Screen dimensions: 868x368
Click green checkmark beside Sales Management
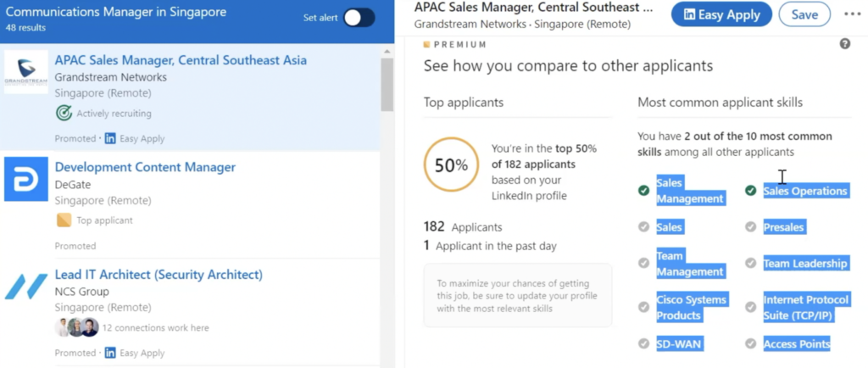[643, 191]
